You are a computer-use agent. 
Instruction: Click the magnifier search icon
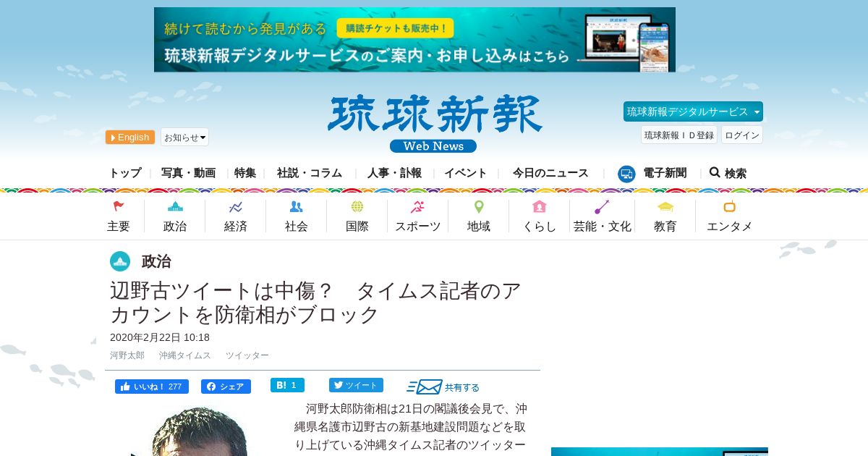coord(715,172)
